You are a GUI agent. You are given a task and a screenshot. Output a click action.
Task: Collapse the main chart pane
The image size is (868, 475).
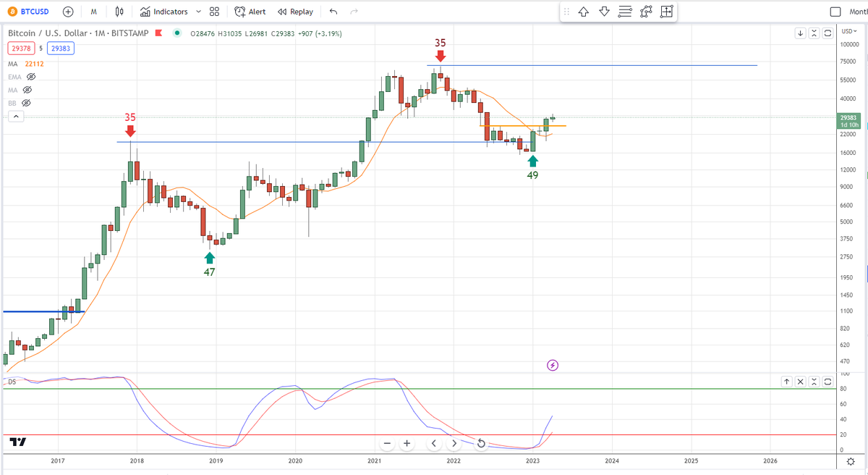814,33
